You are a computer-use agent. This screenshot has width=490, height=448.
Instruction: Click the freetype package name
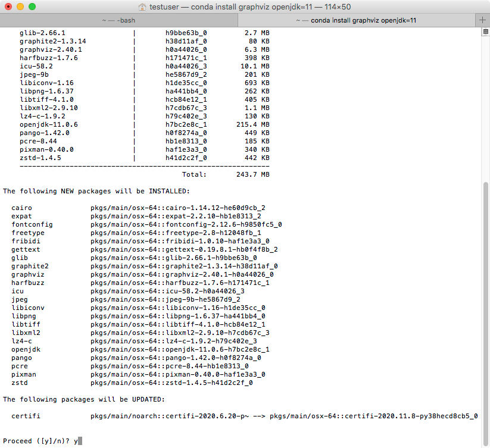click(x=28, y=233)
